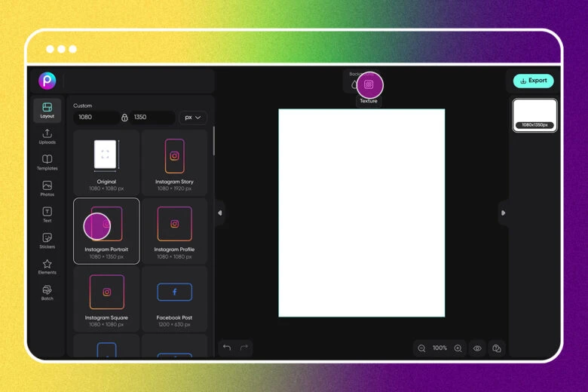Open the Uploads panel
The width and height of the screenshot is (588, 392).
click(47, 136)
